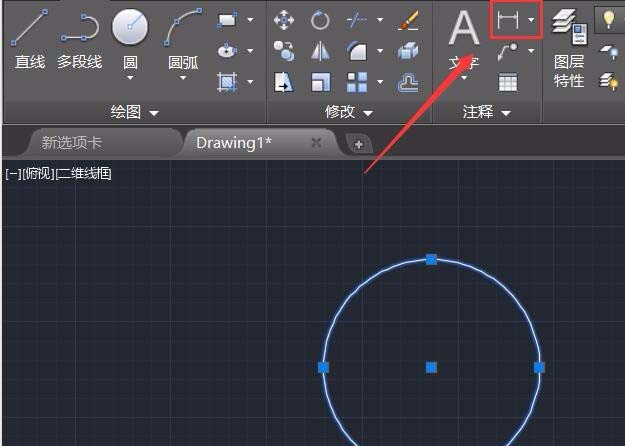Viewport: 625px width, 446px height.
Task: Open the dimension type dropdown arrow
Action: pos(532,20)
